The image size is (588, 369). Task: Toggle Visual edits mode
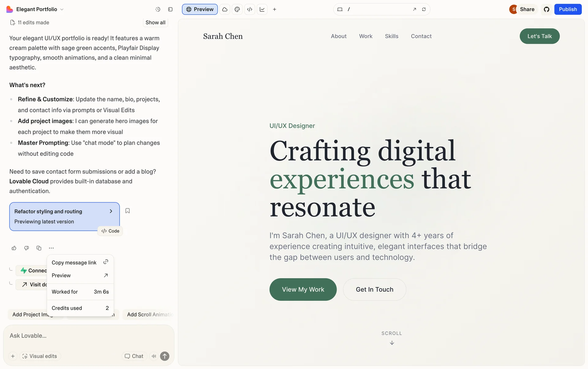40,356
